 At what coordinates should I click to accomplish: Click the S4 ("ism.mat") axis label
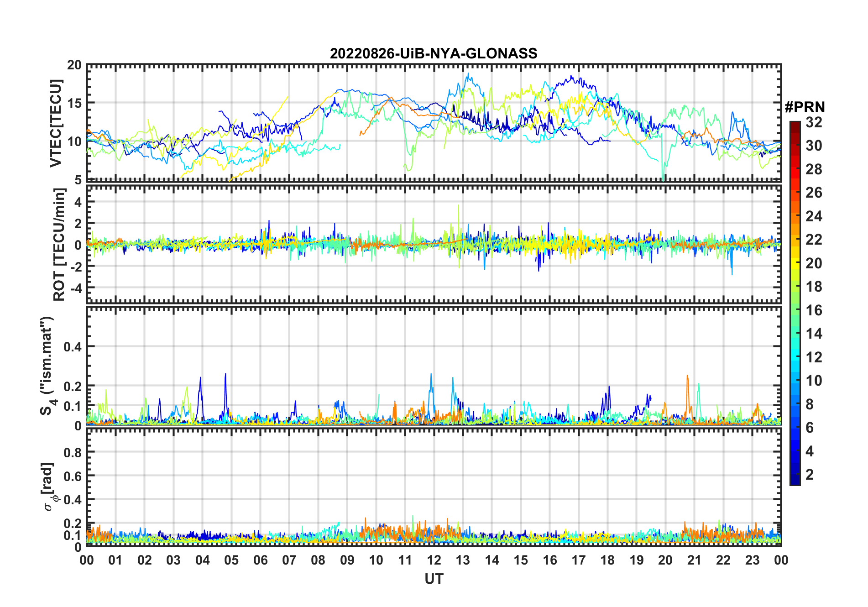48,366
